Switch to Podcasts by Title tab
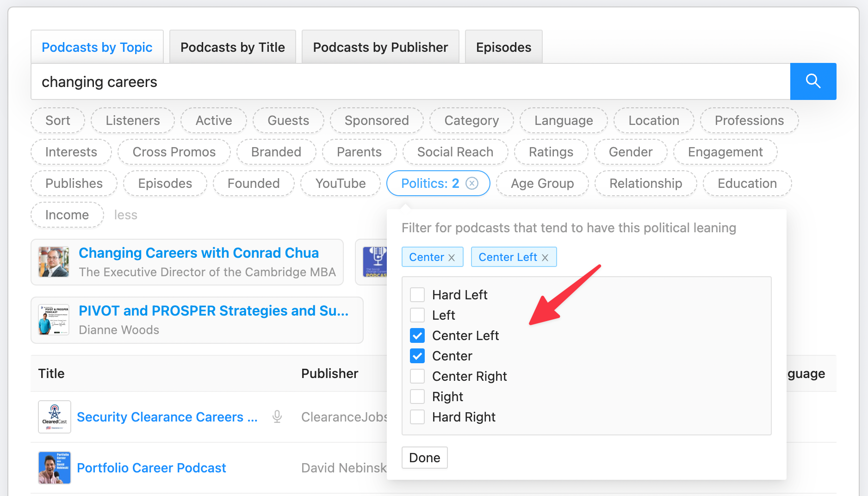Image resolution: width=868 pixels, height=496 pixels. 233,47
